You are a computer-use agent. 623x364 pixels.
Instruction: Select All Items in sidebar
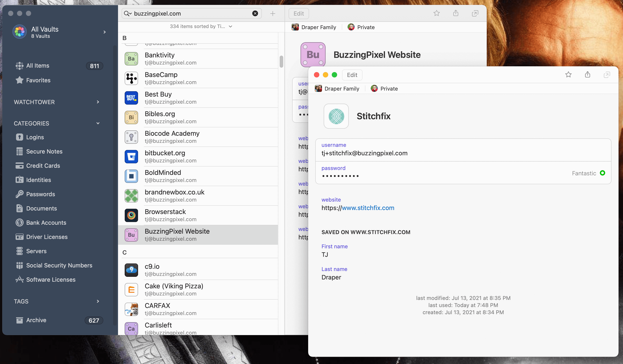click(x=59, y=66)
